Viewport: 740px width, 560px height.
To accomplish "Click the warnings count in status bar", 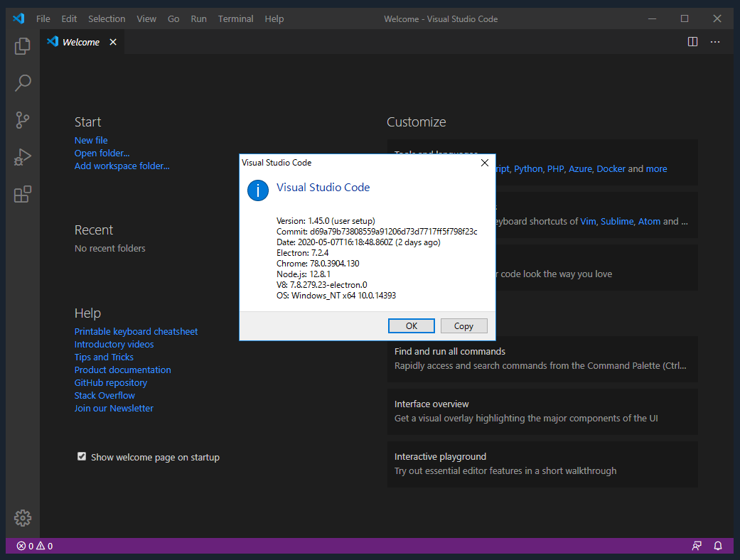I will pyautogui.click(x=44, y=546).
